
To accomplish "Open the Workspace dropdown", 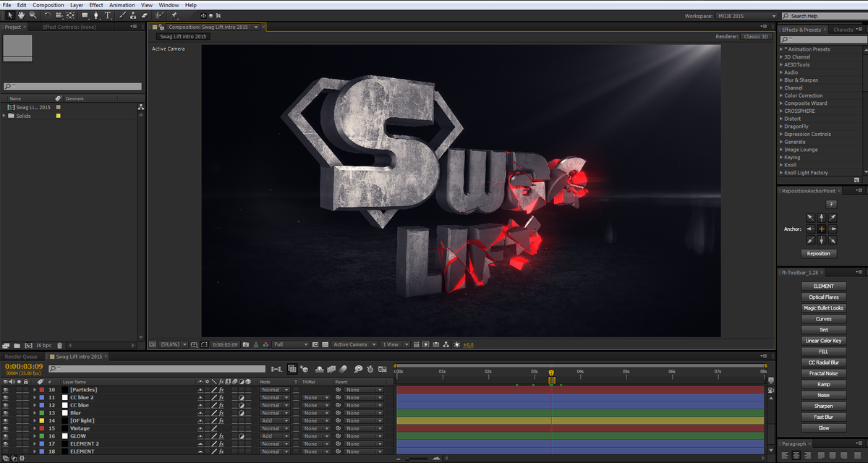I will (x=746, y=16).
